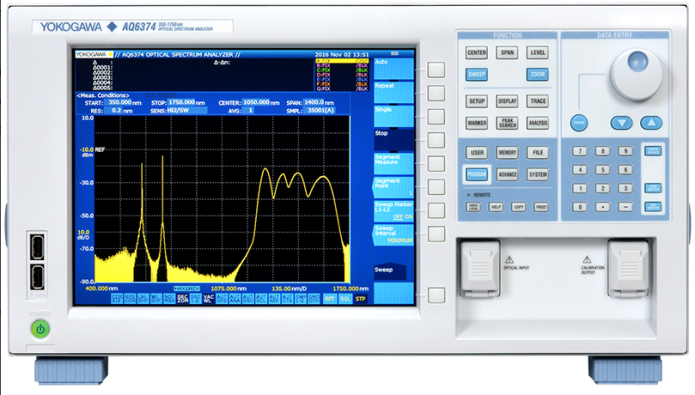The width and height of the screenshot is (695, 395).
Task: Click the MARKER function button
Action: tap(476, 123)
